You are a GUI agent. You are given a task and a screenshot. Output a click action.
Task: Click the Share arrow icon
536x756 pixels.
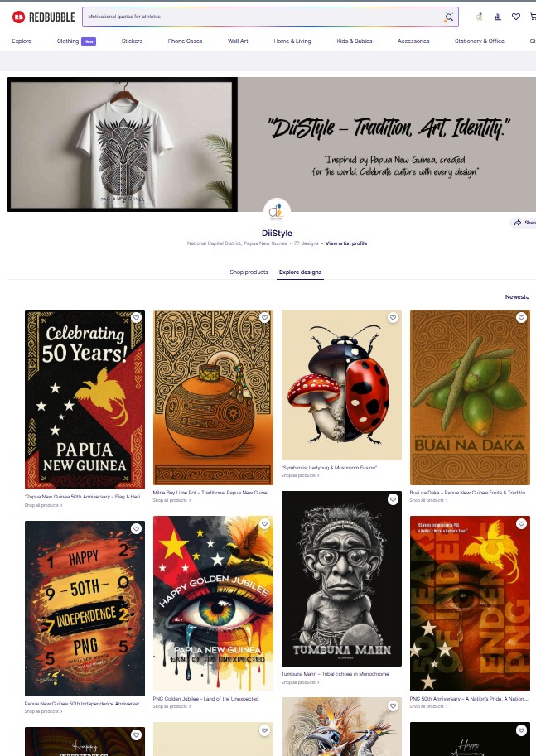[x=517, y=223]
